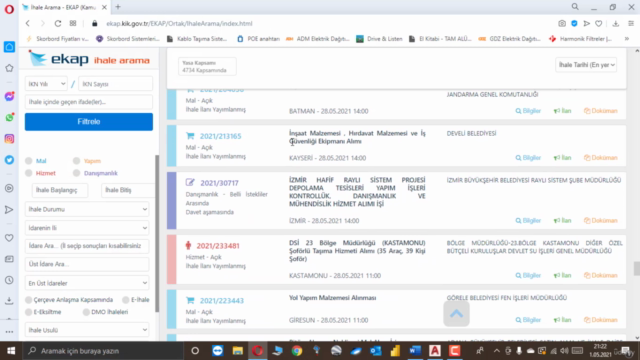
Task: Open the İdarenin İli dropdown
Action: 87,228
